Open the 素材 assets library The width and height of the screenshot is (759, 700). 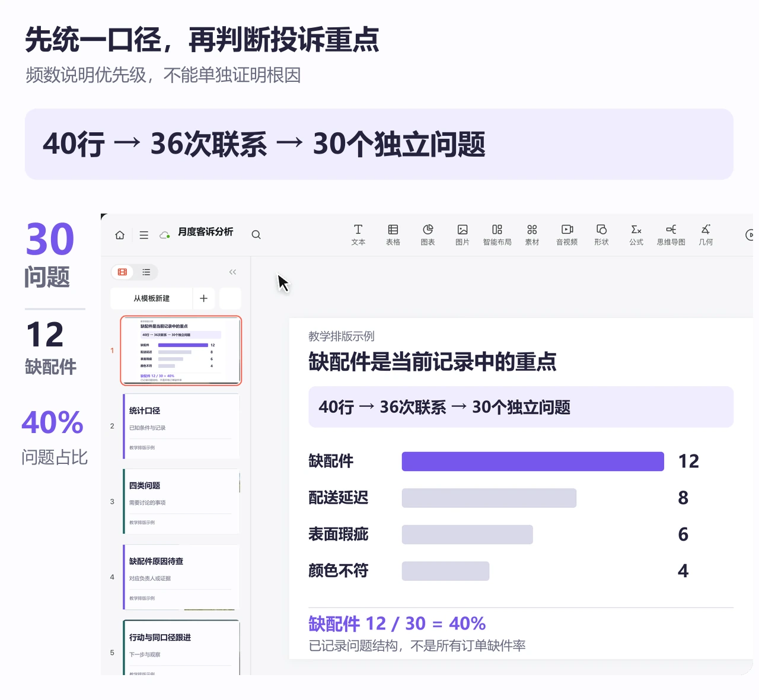click(532, 235)
